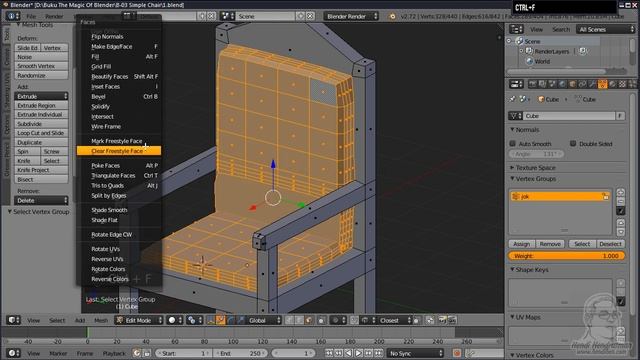Viewport: 640px width, 360px height.
Task: Choose Mark Freestyle Face menu entry
Action: (x=119, y=141)
